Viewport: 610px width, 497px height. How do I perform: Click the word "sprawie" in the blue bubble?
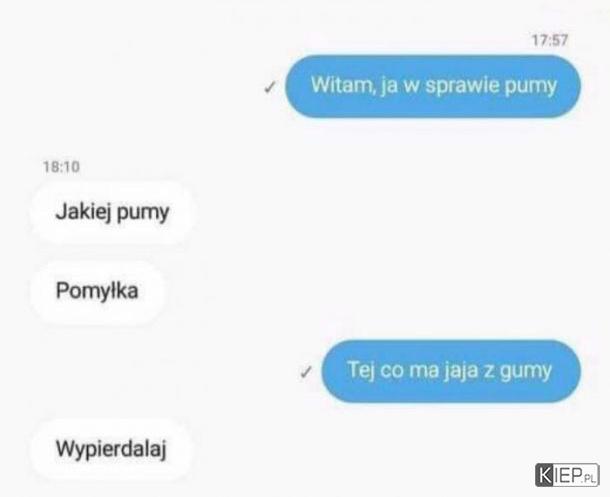coord(462,86)
